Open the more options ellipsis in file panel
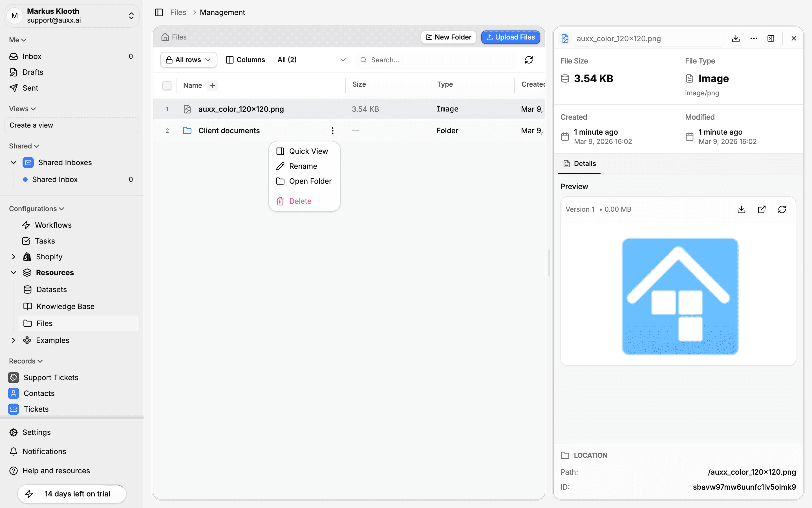The width and height of the screenshot is (812, 508). click(754, 38)
